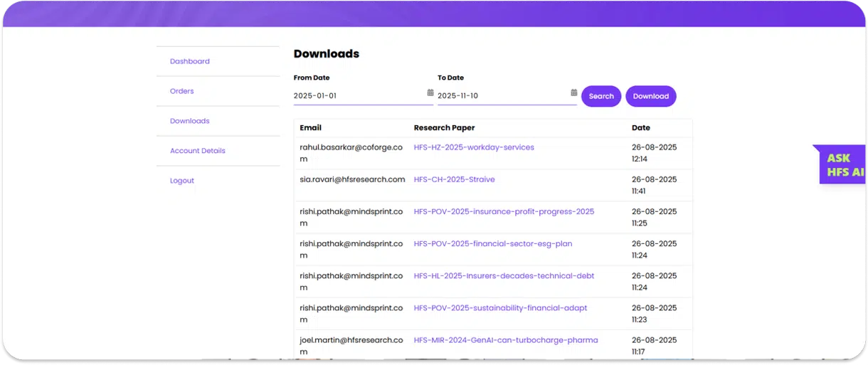Go to Orders in the sidebar

181,91
